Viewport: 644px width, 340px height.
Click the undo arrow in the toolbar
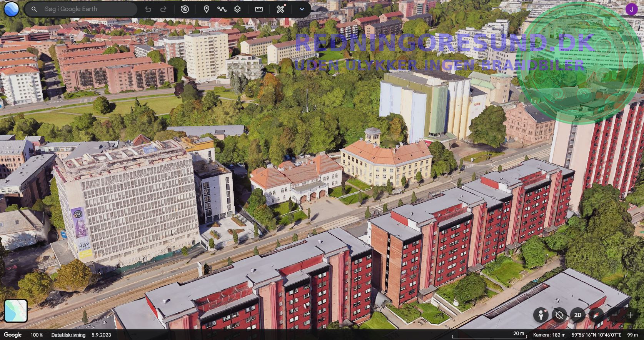coord(148,9)
